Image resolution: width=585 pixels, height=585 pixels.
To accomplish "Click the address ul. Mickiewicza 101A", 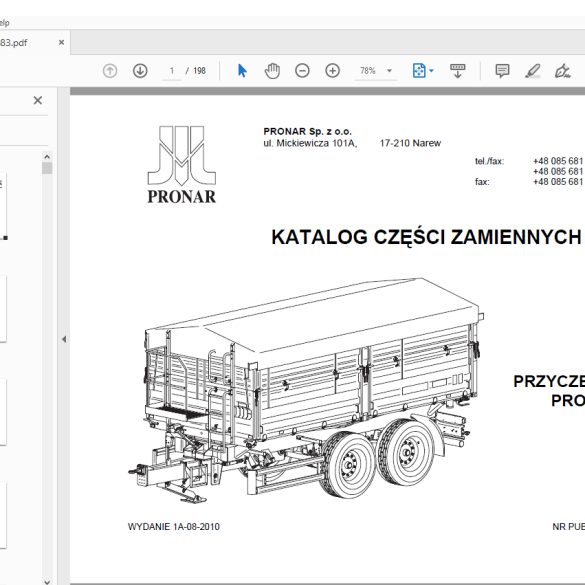I will (310, 143).
